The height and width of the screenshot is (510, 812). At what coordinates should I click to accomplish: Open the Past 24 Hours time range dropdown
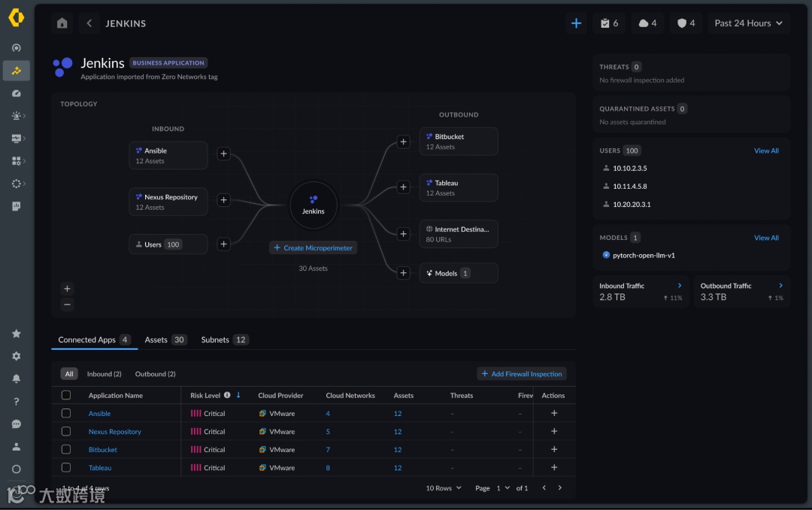click(x=748, y=23)
